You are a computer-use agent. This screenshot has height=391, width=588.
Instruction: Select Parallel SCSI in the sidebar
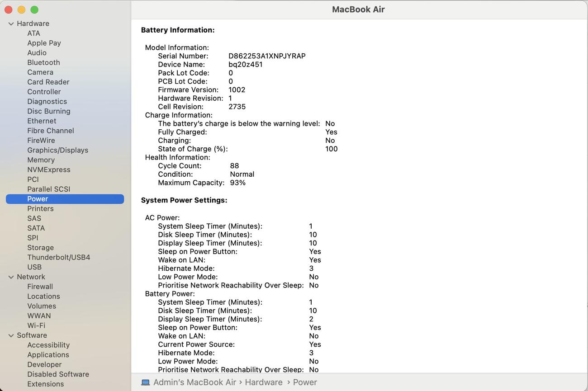[x=48, y=189]
